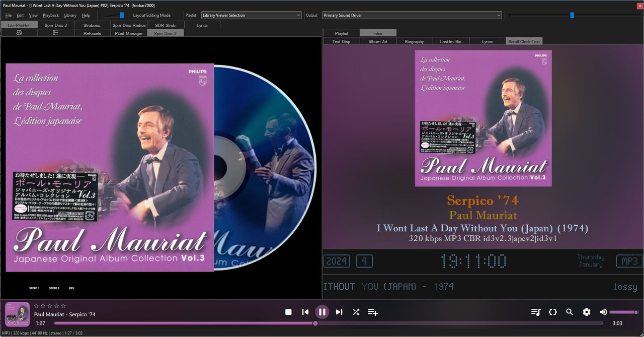Select the second-row Spin Disc 2 tab

(x=166, y=33)
